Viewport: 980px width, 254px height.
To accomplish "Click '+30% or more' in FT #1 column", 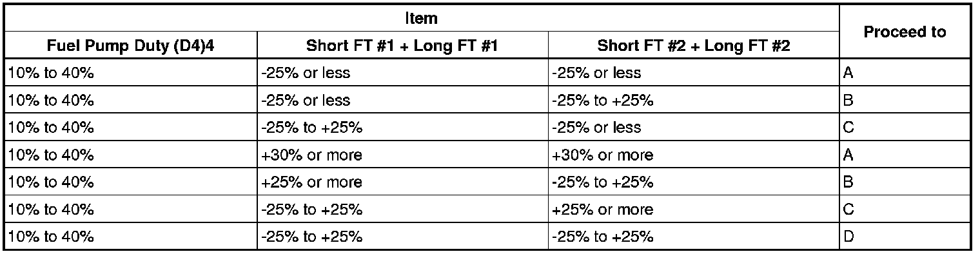I will click(311, 155).
